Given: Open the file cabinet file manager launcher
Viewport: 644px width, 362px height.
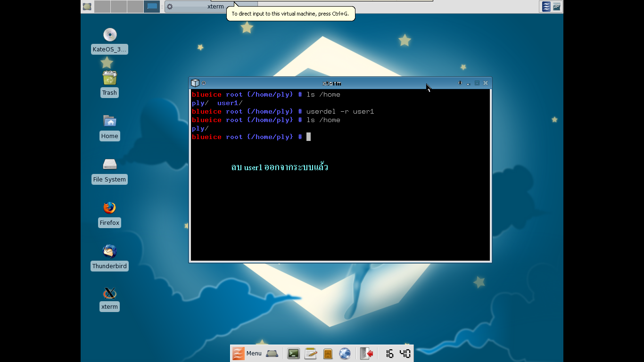Looking at the screenshot, I should point(328,354).
